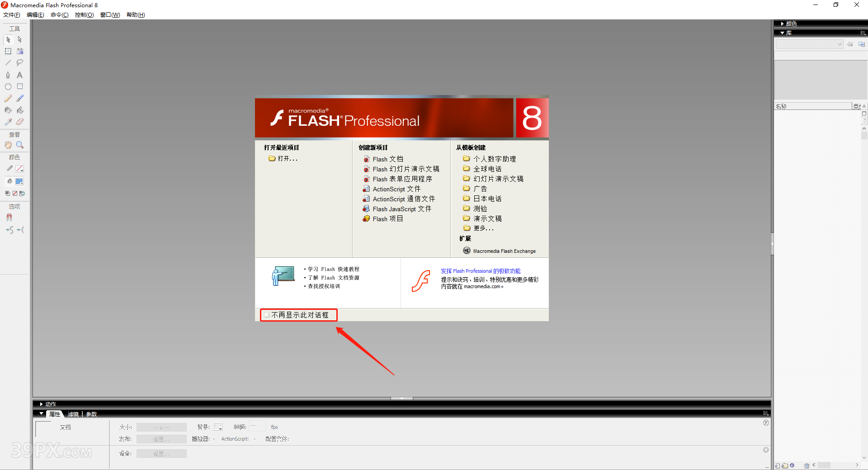The height and width of the screenshot is (470, 868).
Task: Click the Smooth option icon
Action: click(x=9, y=230)
